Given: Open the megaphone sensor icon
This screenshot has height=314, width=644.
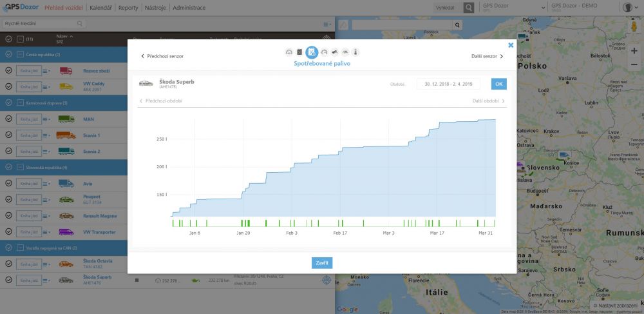Looking at the screenshot, I should tap(335, 52).
